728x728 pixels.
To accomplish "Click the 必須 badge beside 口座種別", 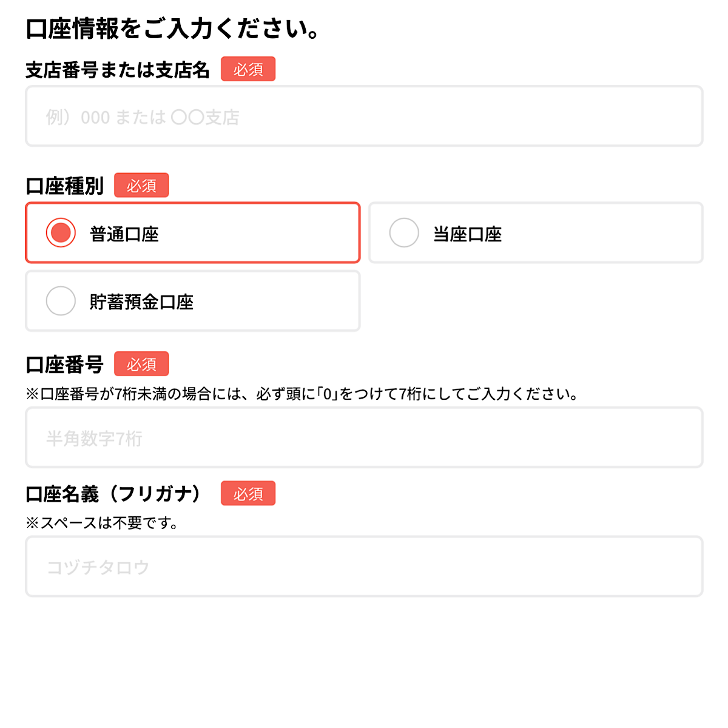I will click(x=141, y=186).
